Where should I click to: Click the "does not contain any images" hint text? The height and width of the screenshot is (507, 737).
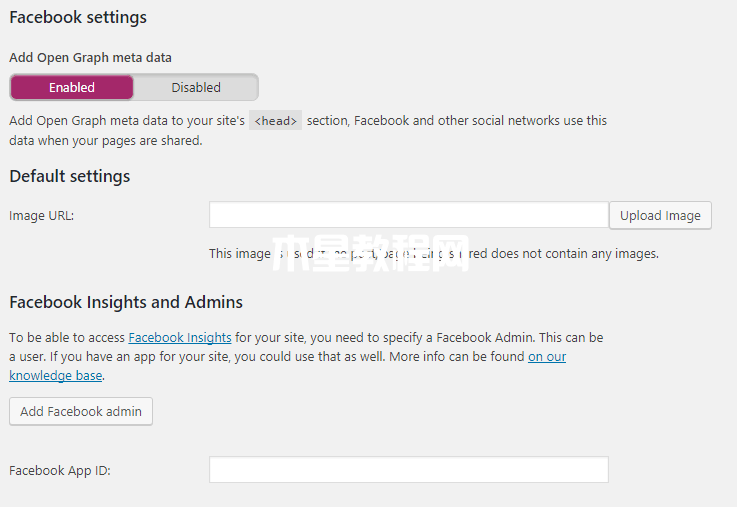coord(574,254)
